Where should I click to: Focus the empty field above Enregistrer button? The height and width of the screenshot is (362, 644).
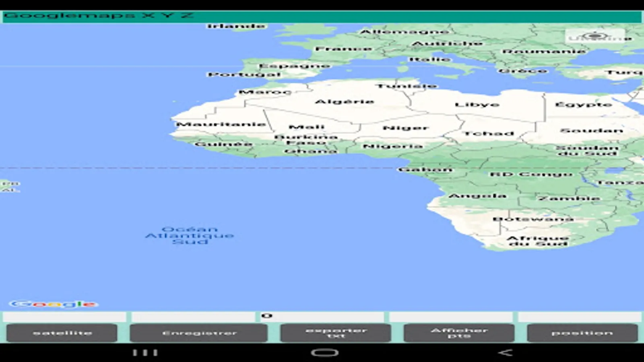(x=193, y=316)
